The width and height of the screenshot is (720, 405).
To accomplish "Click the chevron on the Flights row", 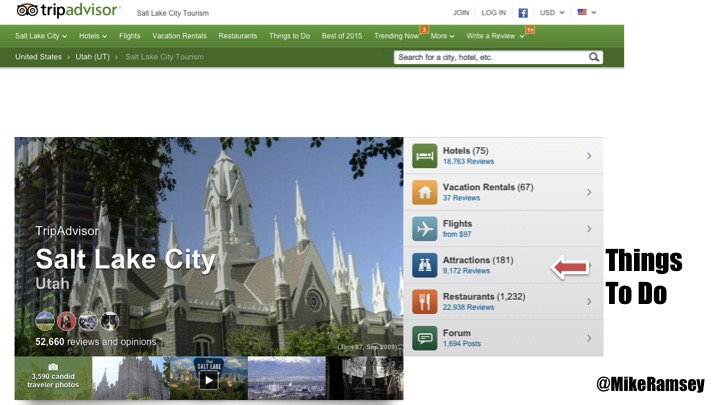I will point(589,229).
